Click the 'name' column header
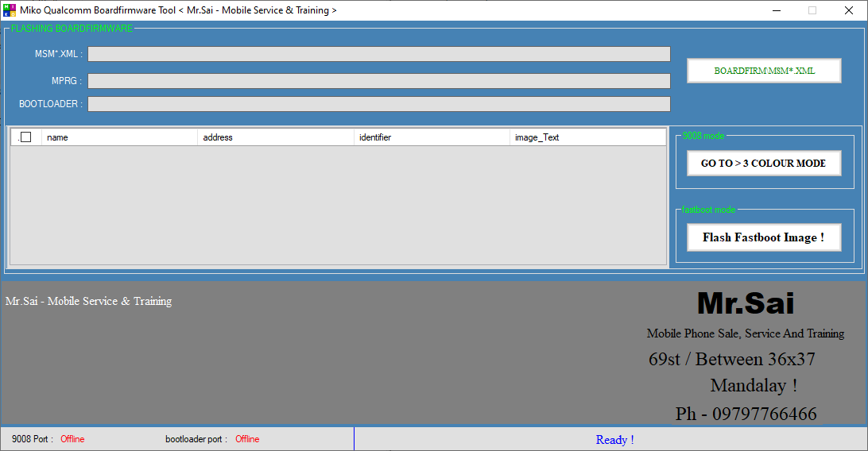 (119, 137)
